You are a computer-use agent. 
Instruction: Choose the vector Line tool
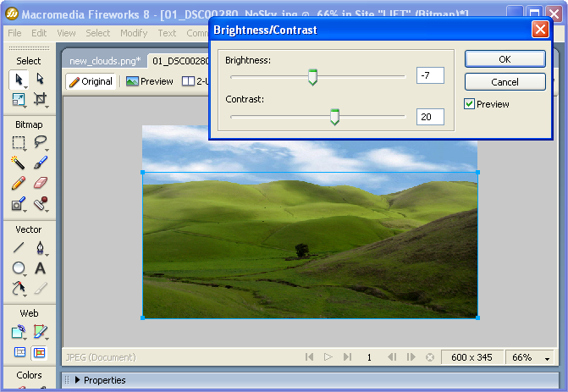[x=19, y=248]
